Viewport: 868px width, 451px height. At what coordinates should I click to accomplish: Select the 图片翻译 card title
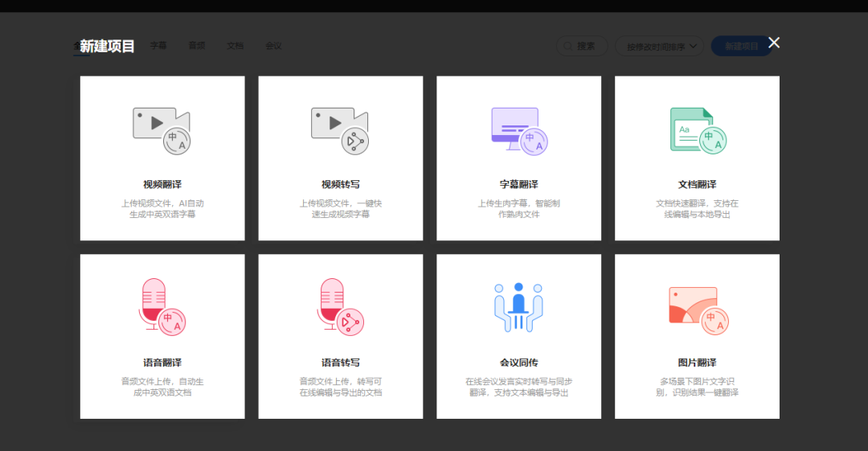(x=697, y=363)
